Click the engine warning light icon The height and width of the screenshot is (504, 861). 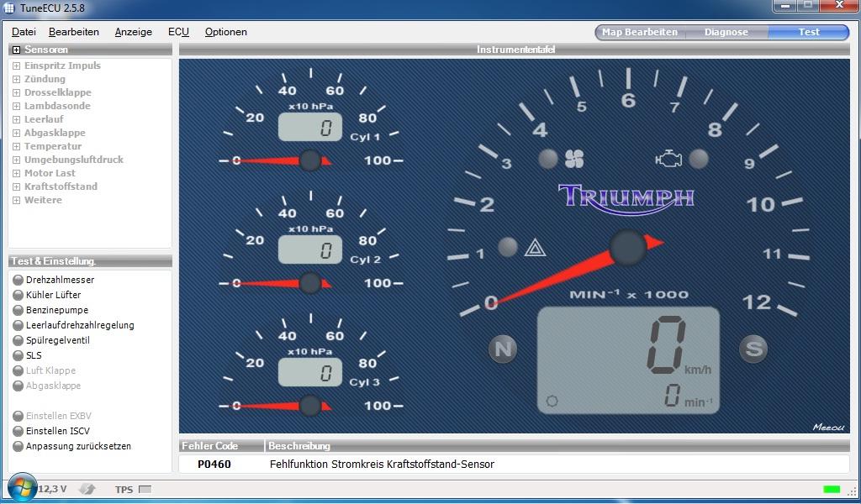tap(668, 159)
